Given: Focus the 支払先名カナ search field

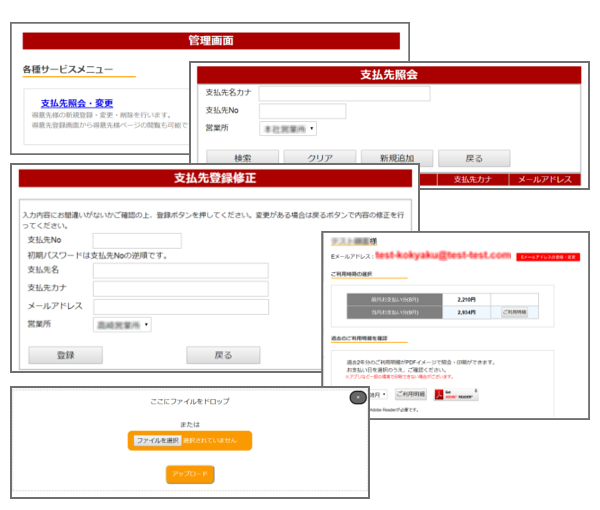Looking at the screenshot, I should point(344,93).
